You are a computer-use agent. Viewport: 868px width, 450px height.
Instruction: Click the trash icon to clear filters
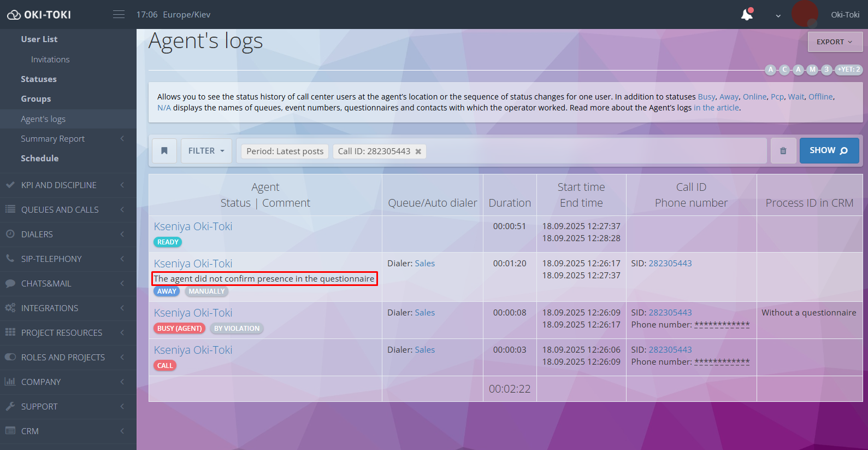pyautogui.click(x=783, y=151)
